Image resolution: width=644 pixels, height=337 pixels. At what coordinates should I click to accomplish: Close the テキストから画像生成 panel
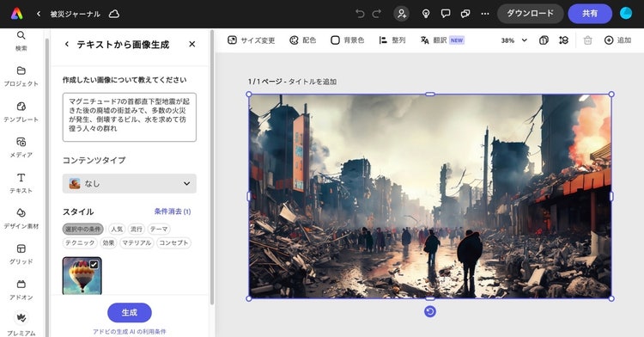(191, 44)
